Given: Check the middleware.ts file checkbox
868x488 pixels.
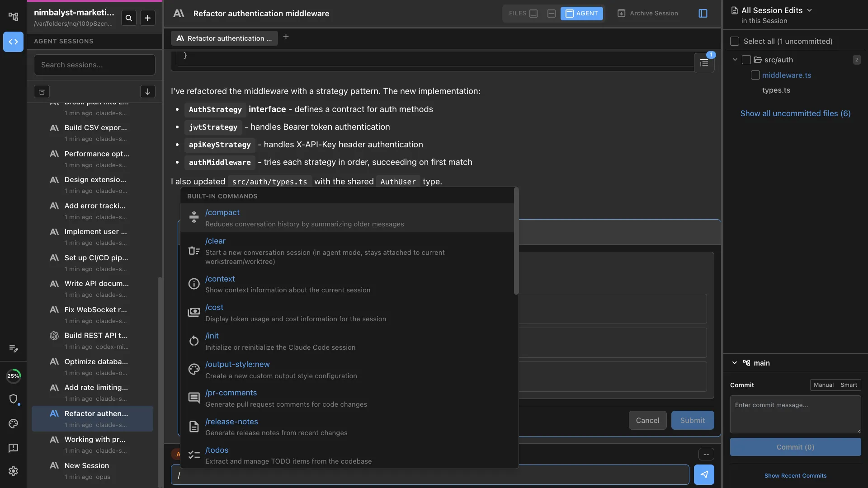Looking at the screenshot, I should (x=755, y=75).
